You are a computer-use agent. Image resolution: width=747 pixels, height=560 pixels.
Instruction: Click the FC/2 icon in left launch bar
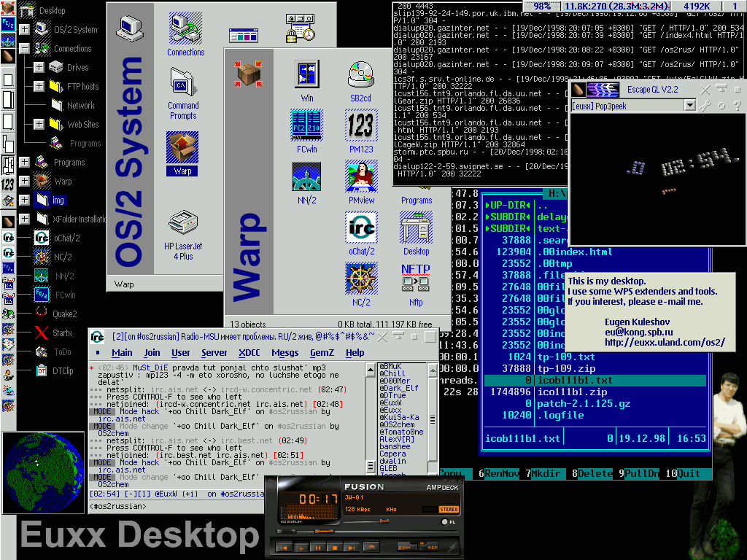click(8, 23)
